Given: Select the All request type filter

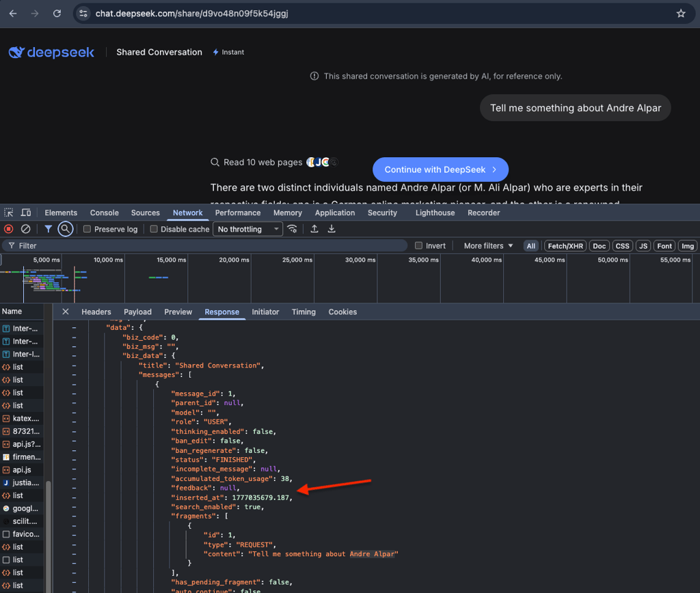Looking at the screenshot, I should pyautogui.click(x=530, y=246).
